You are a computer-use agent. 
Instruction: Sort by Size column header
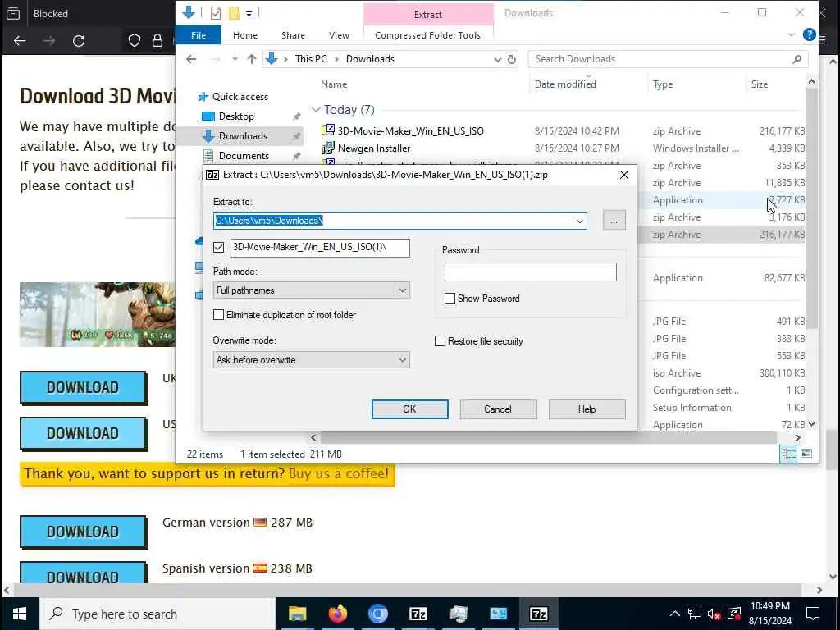click(759, 84)
